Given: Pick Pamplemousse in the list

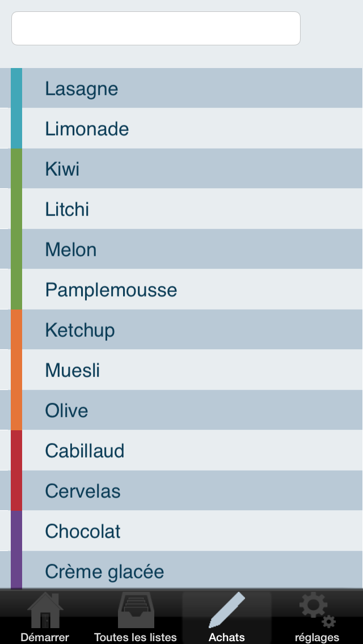Looking at the screenshot, I should pyautogui.click(x=181, y=290).
